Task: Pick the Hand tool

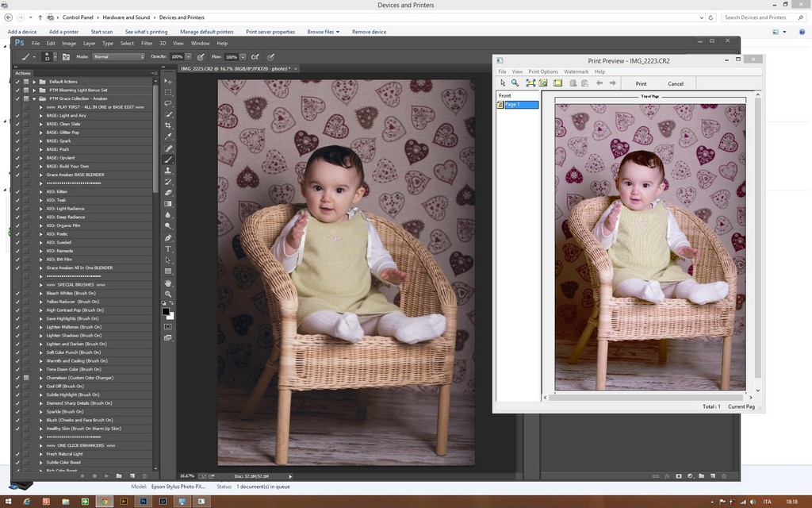Action: click(168, 283)
